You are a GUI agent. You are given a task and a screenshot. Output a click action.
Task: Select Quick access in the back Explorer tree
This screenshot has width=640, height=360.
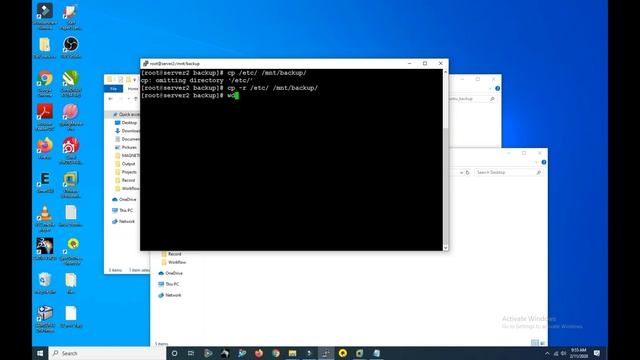point(126,114)
